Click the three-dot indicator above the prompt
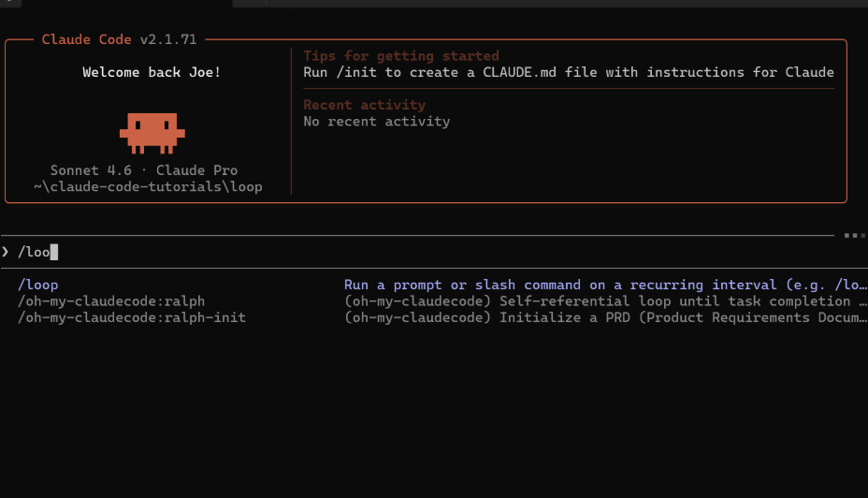 (x=854, y=236)
